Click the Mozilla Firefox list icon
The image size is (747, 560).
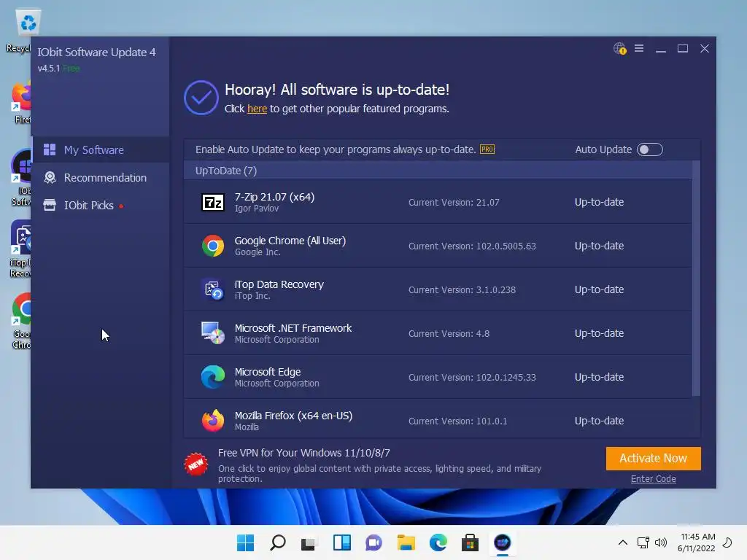point(212,421)
